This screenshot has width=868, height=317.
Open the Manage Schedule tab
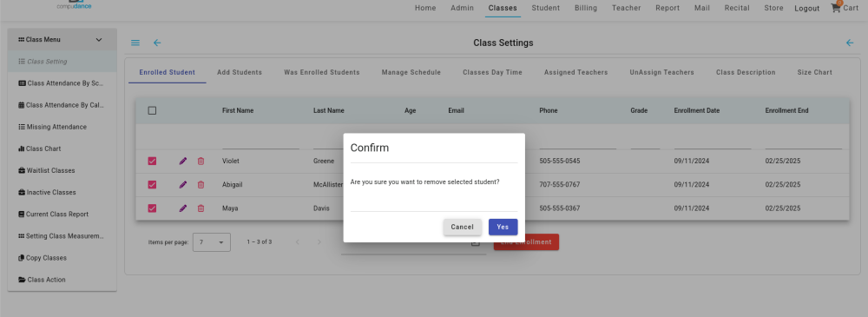point(411,73)
